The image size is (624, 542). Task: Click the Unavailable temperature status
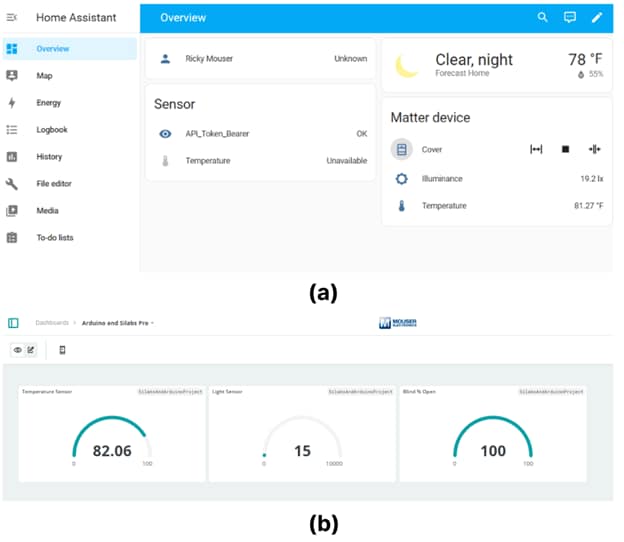click(347, 161)
